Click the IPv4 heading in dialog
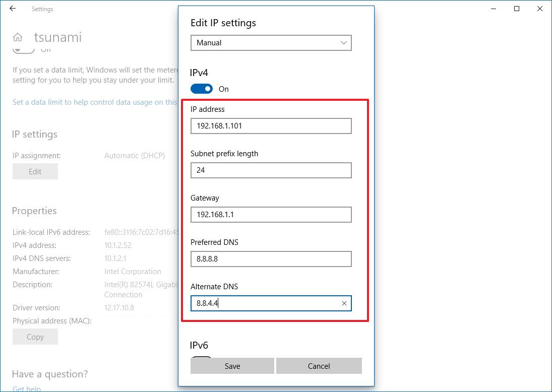 click(199, 73)
